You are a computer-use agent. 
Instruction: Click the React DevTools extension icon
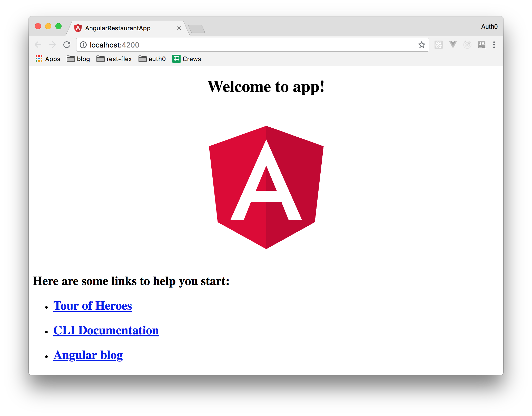438,45
